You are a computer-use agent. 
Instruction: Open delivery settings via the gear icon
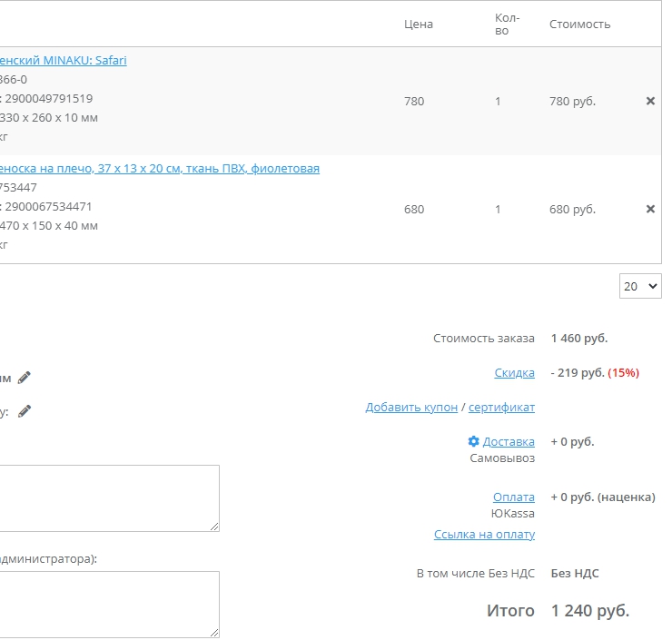click(x=473, y=441)
